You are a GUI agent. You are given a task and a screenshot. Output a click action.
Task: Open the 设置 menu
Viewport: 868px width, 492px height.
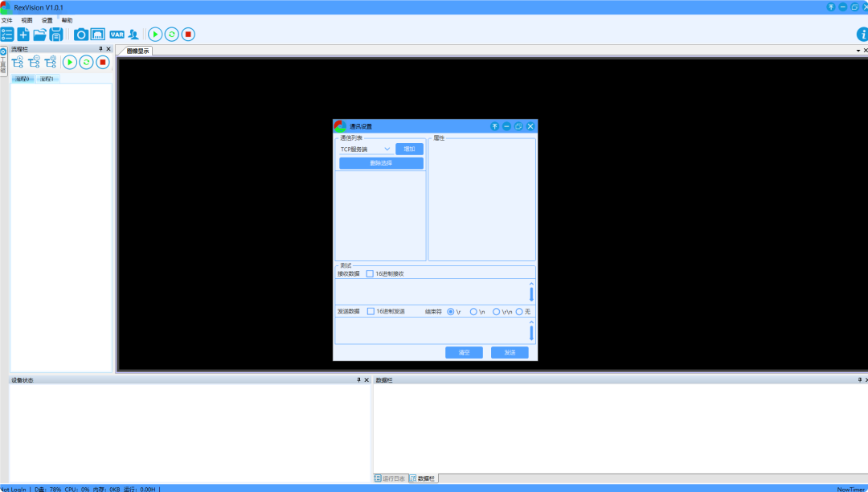[x=47, y=20]
